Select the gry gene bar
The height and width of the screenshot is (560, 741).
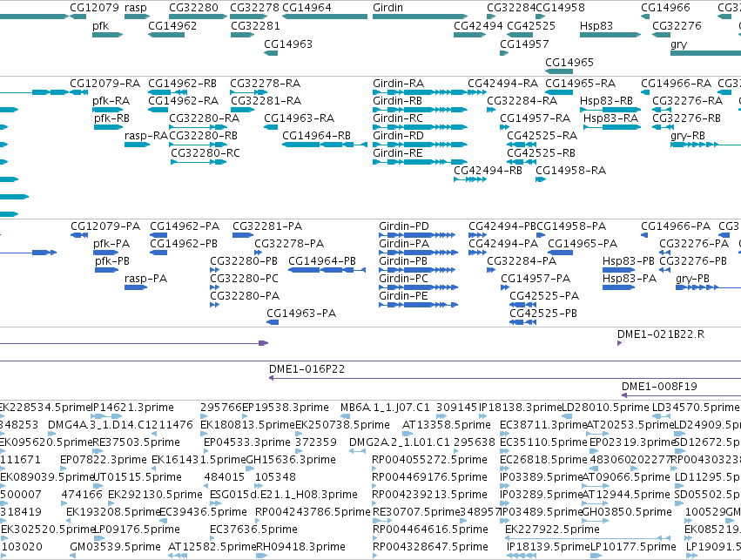[705, 53]
